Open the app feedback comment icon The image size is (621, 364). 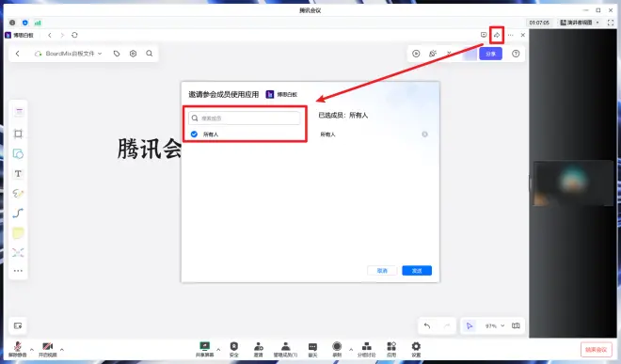point(484,35)
